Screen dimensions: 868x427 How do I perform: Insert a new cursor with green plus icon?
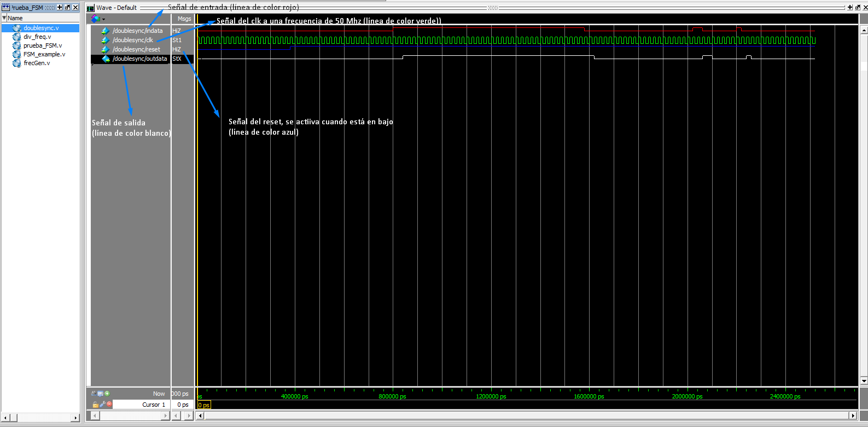point(107,393)
